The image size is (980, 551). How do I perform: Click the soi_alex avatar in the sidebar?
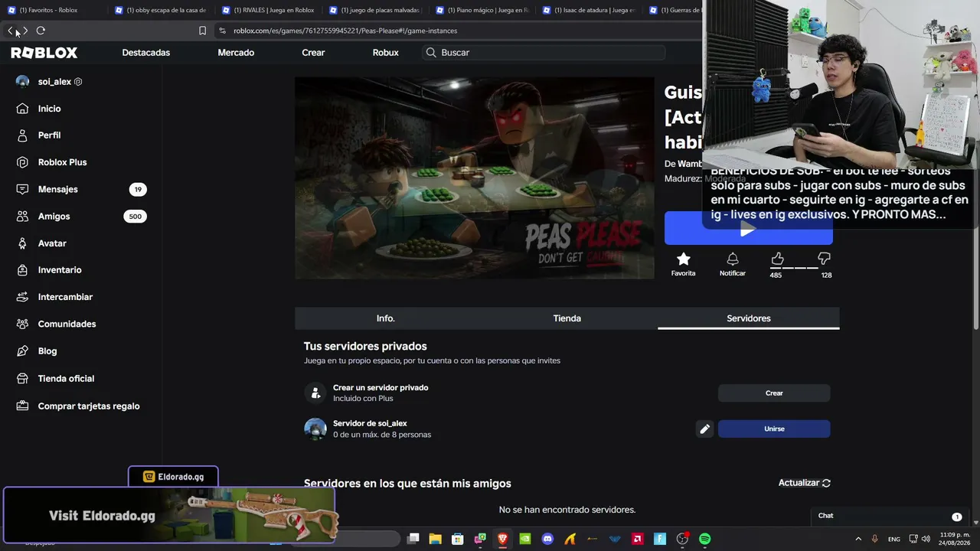pos(22,82)
